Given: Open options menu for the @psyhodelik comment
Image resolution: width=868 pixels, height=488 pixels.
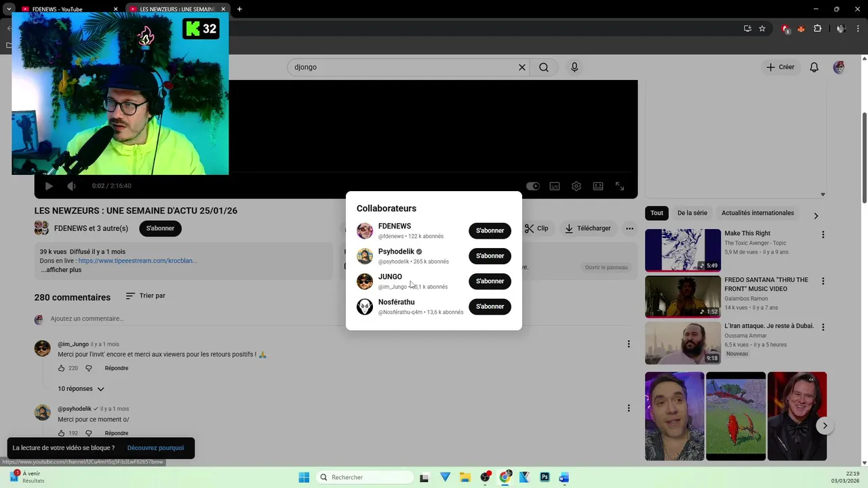Looking at the screenshot, I should tap(629, 408).
